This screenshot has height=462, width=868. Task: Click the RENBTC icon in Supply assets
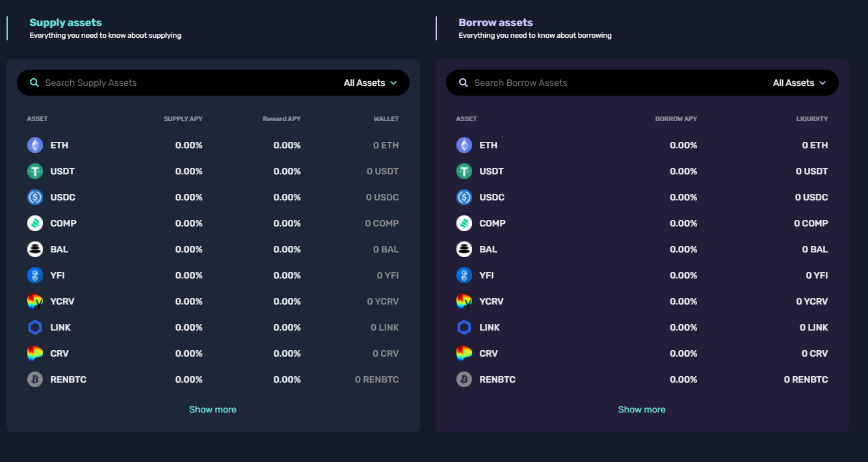point(35,379)
